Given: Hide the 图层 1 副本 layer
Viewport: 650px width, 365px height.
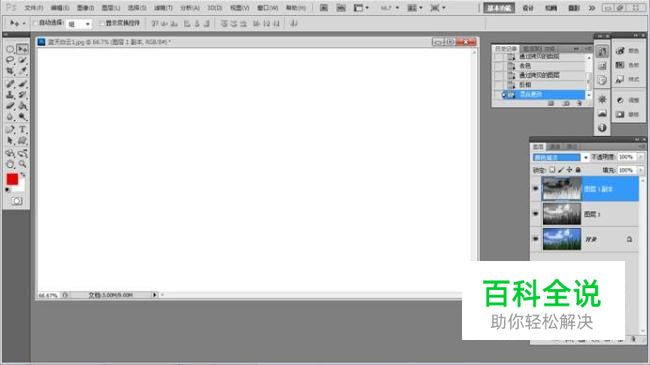Looking at the screenshot, I should tap(535, 189).
